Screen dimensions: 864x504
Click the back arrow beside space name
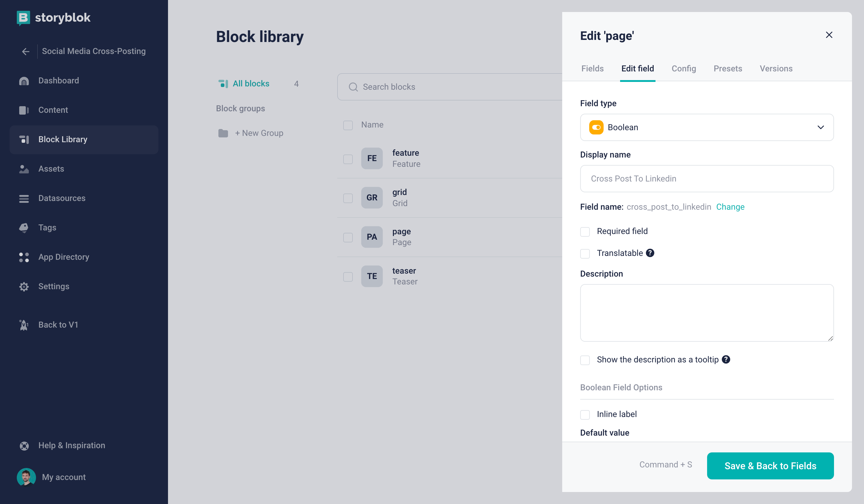[26, 52]
